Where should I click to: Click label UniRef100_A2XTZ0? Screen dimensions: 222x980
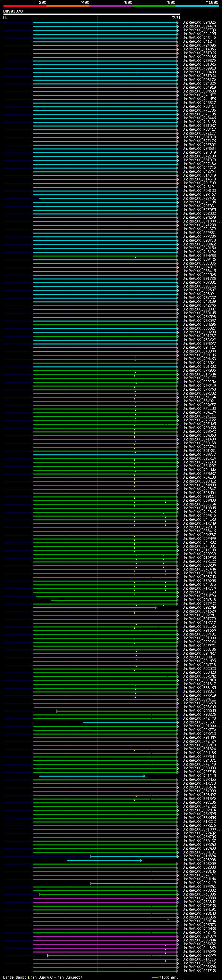199,730
